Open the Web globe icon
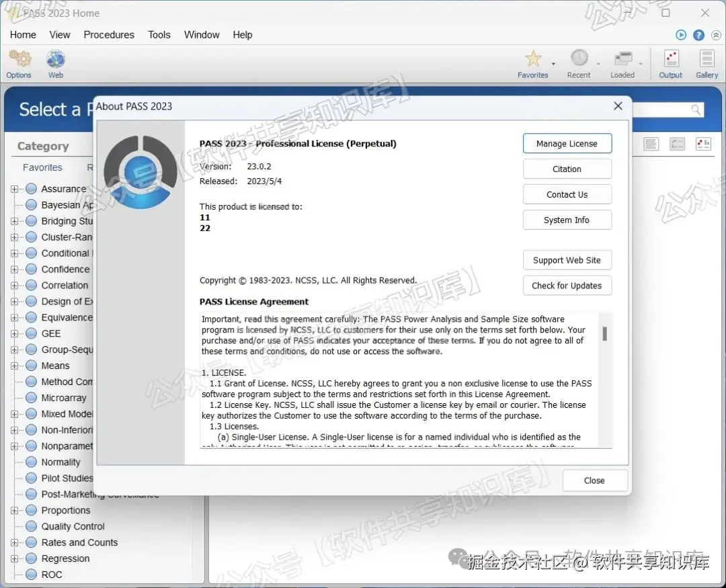The width and height of the screenshot is (726, 588). pos(56,59)
